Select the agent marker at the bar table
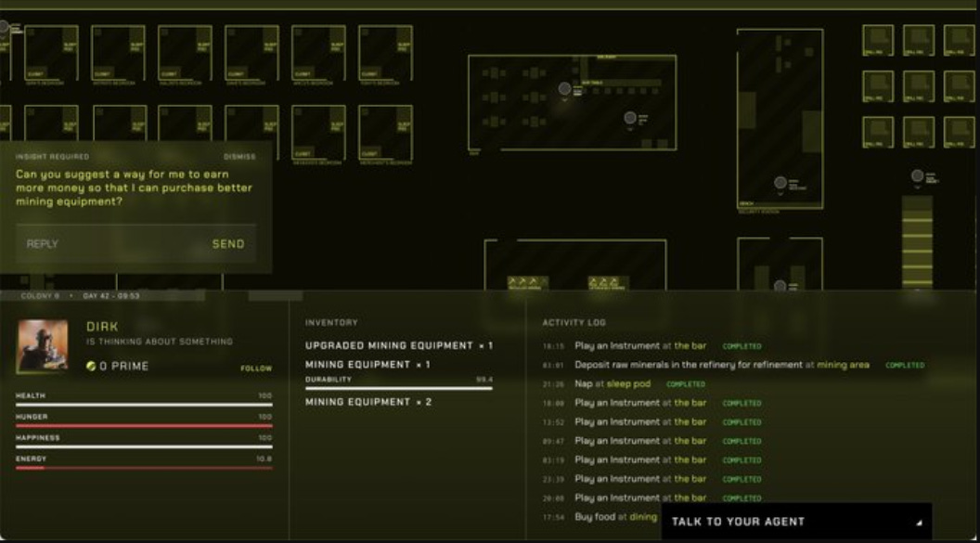The height and width of the screenshot is (543, 980). pyautogui.click(x=564, y=89)
